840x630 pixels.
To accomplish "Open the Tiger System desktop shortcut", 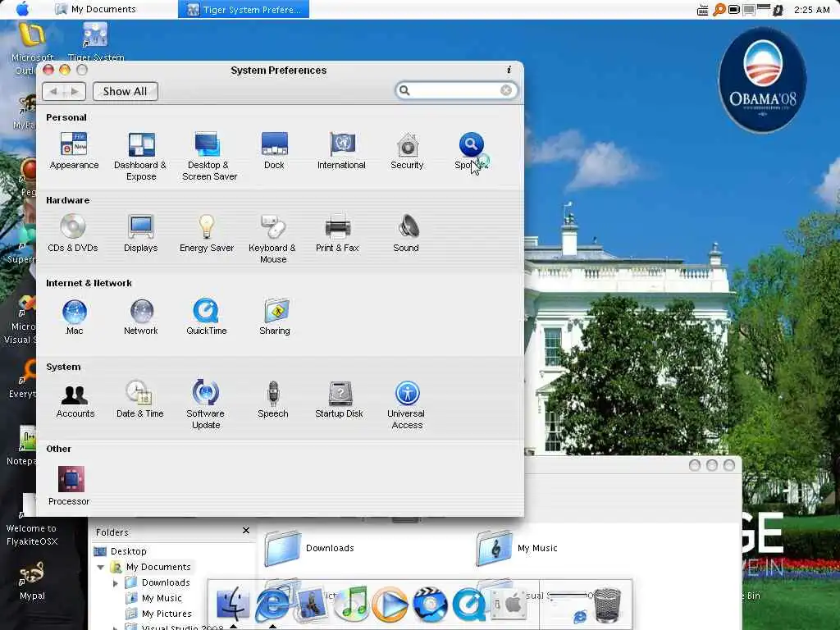I will tap(96, 43).
